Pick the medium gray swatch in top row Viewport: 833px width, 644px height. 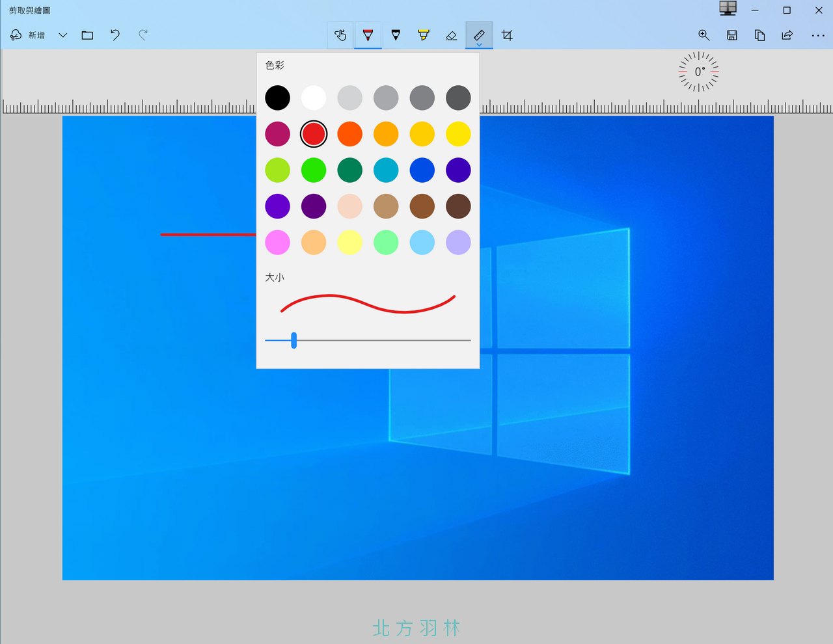[x=386, y=98]
